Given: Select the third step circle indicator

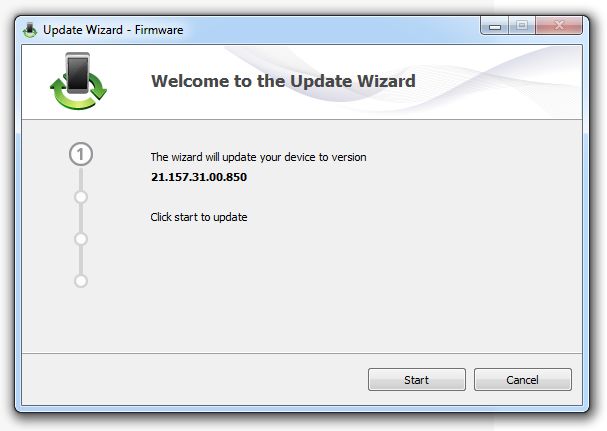Looking at the screenshot, I should coord(81,239).
